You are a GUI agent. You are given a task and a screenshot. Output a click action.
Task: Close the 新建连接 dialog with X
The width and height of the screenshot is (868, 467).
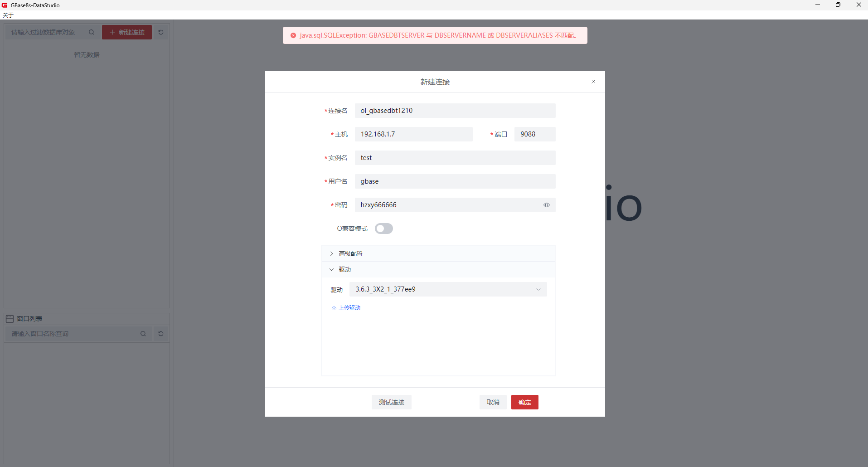593,82
